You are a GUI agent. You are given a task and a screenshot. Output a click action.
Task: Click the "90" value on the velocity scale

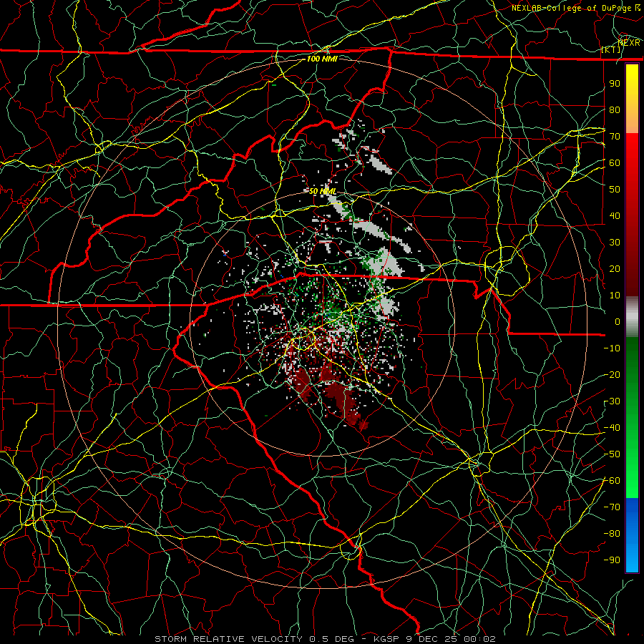pos(615,84)
